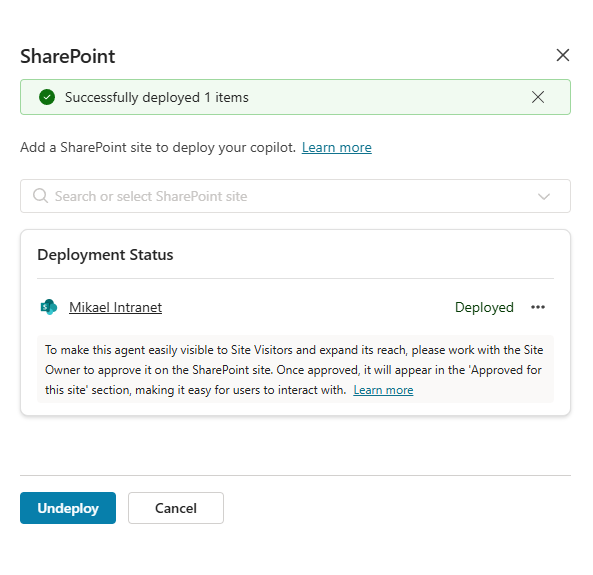Click the Site Owner approval info note

(295, 370)
